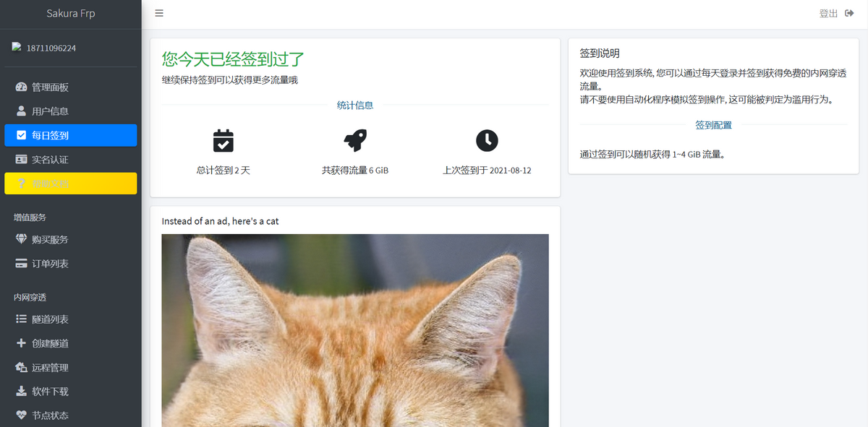The width and height of the screenshot is (868, 427).
Task: Click the rocket icon above traffic total
Action: click(354, 140)
